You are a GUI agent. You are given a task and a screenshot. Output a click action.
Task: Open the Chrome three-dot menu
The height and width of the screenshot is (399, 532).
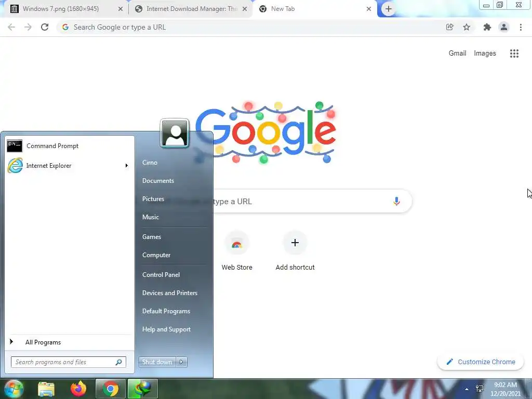[521, 27]
